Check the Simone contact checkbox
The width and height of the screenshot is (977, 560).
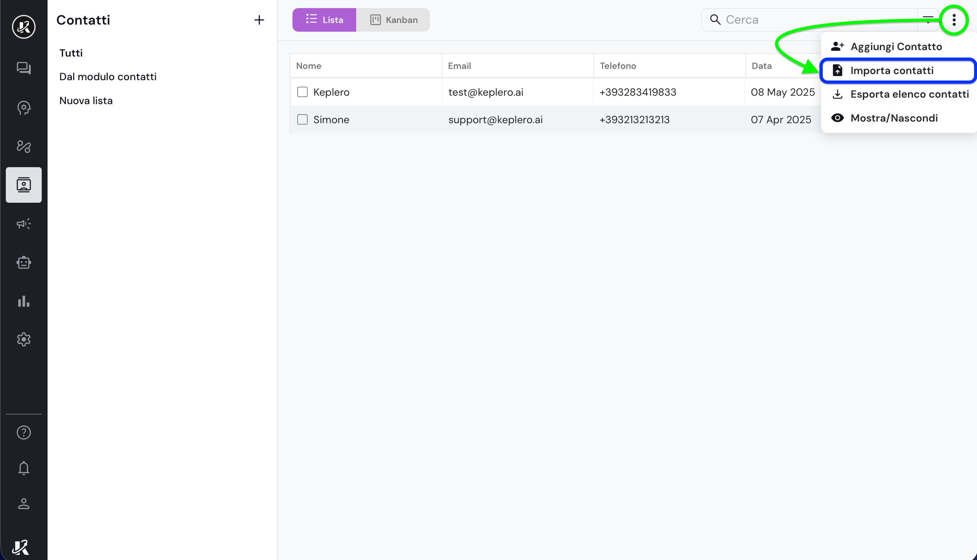pos(302,120)
